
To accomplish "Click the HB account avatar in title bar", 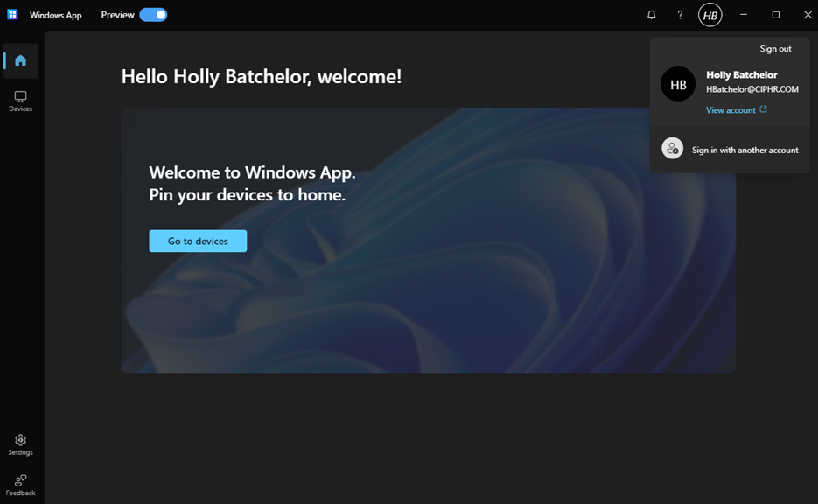I will coord(710,15).
